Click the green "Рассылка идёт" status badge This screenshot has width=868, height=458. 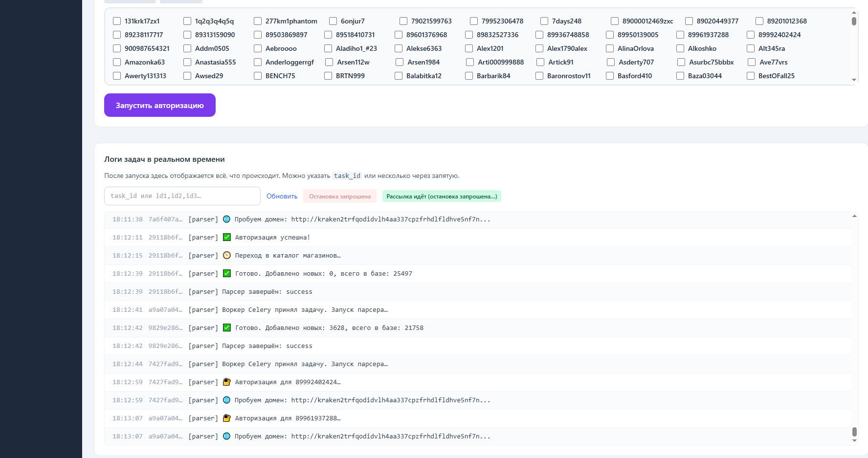tap(441, 196)
